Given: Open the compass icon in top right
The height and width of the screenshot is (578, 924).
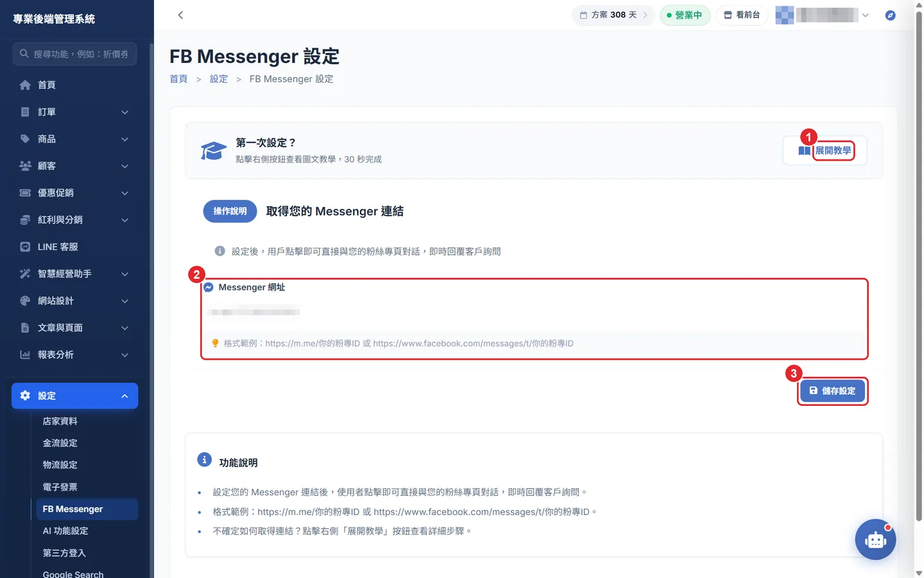Looking at the screenshot, I should (890, 15).
